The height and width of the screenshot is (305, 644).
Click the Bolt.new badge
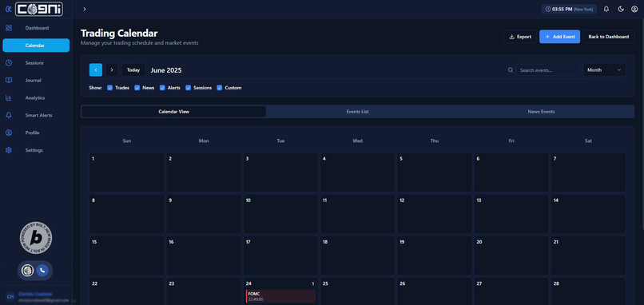click(36, 238)
